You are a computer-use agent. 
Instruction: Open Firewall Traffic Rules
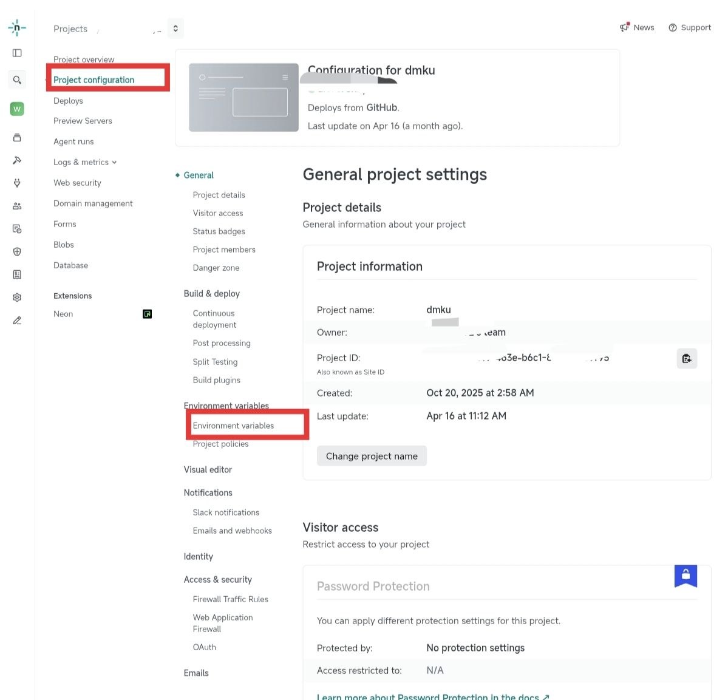[230, 599]
